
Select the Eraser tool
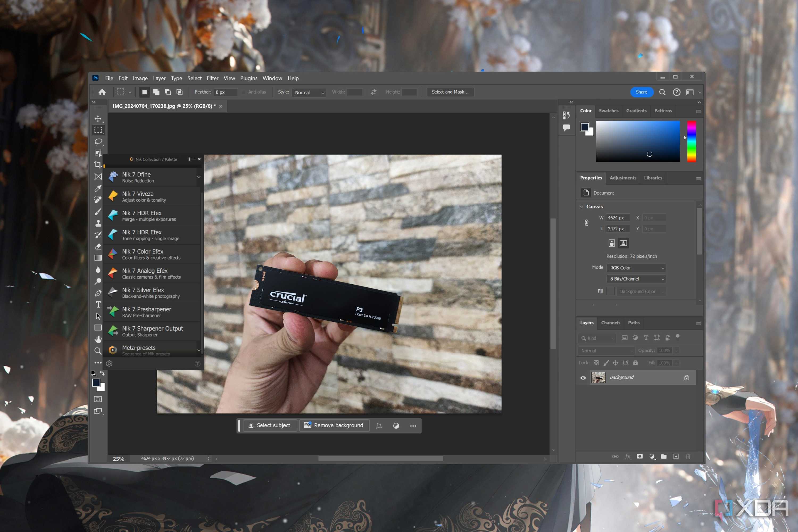98,246
